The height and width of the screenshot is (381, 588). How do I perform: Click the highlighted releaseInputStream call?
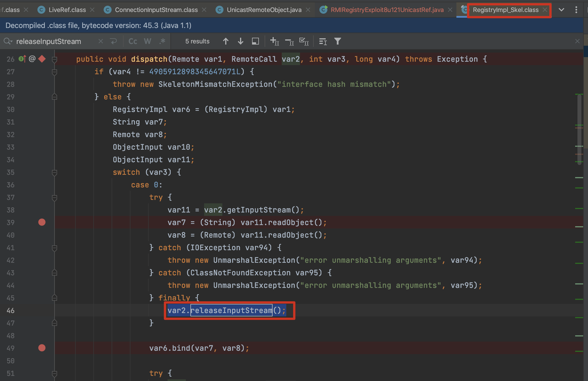pos(231,310)
